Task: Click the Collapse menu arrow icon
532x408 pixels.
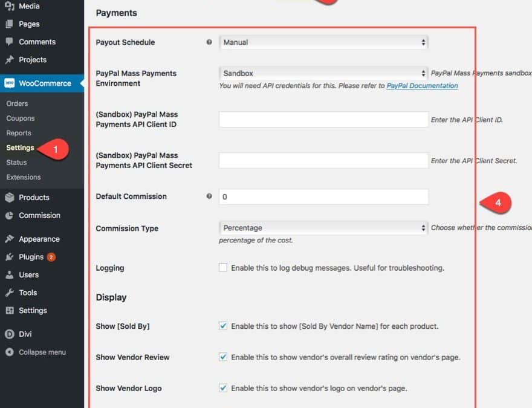Action: click(x=10, y=352)
